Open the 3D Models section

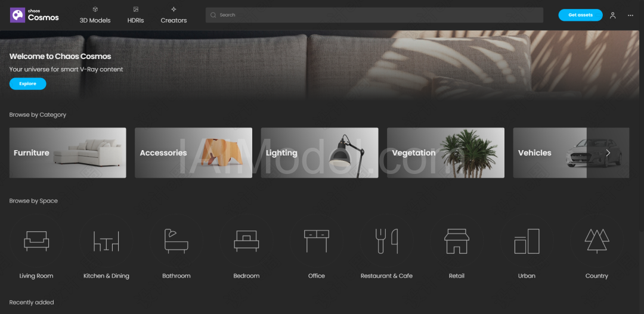[95, 15]
